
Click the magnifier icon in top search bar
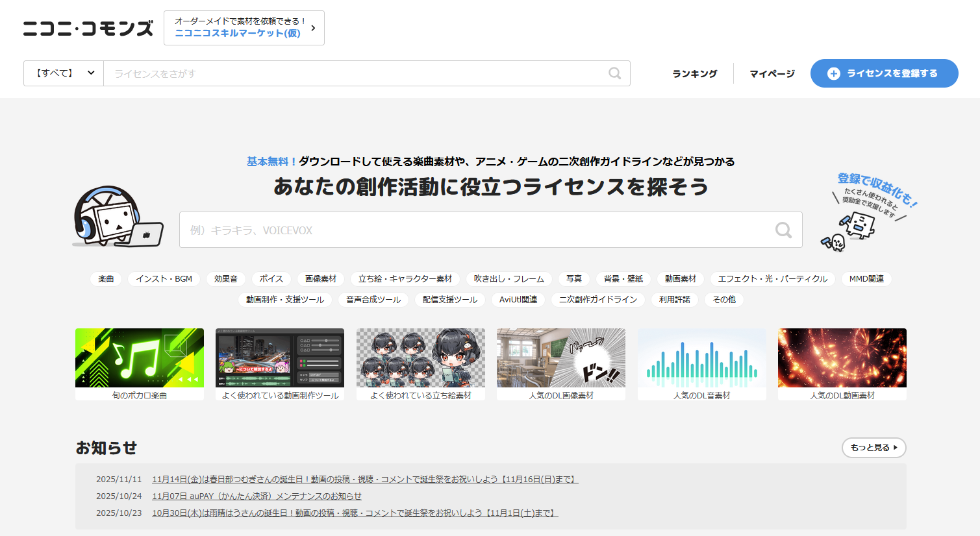tap(614, 73)
